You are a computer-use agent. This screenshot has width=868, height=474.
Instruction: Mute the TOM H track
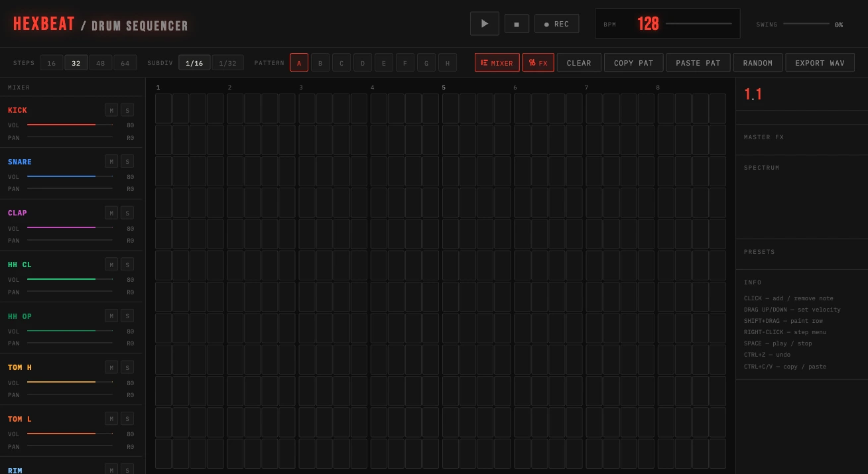tap(111, 367)
